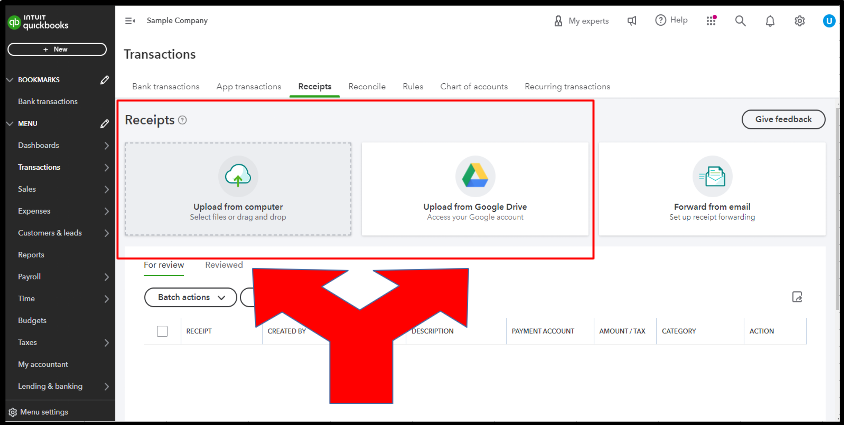Click the Google Drive icon

tap(475, 176)
